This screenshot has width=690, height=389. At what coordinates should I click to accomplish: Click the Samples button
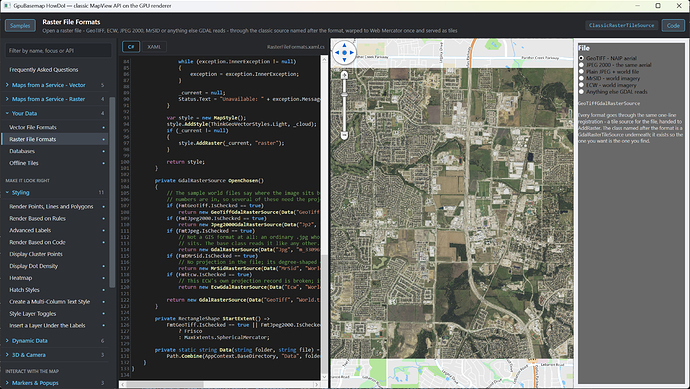pos(20,26)
